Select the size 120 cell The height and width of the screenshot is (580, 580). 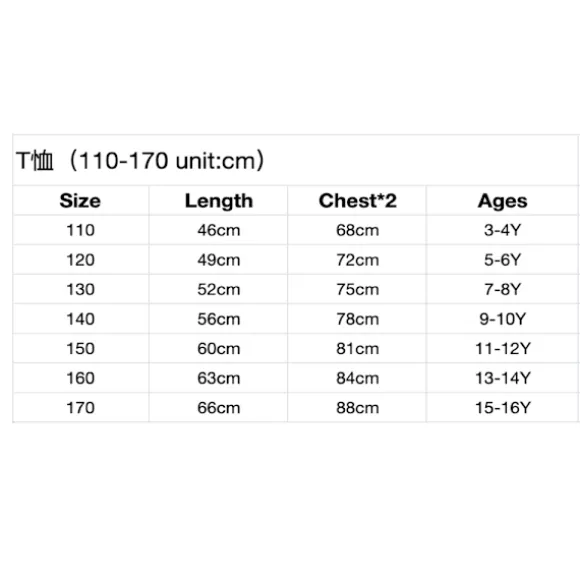pyautogui.click(x=81, y=260)
